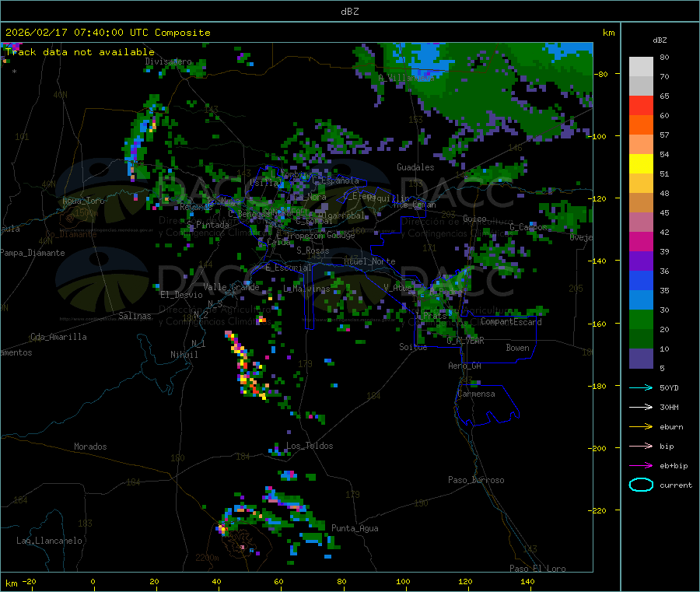This screenshot has height=592, width=700.
Task: Click the eb+bip magenta arrow legend icon
Action: 641,466
